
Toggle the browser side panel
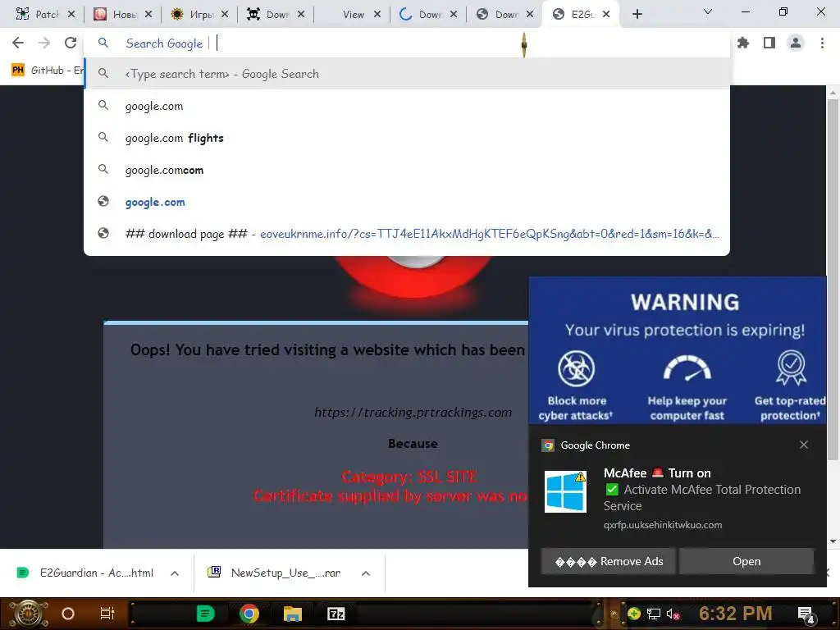click(x=769, y=43)
